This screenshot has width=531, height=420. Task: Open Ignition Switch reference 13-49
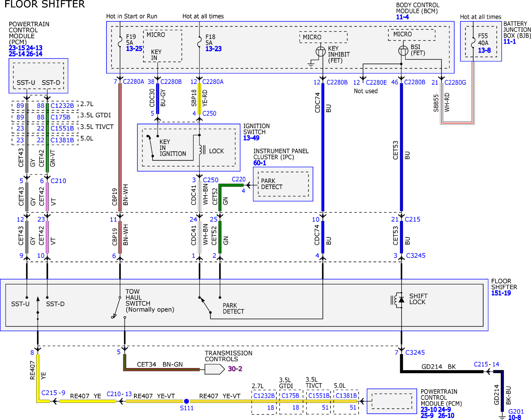coord(251,138)
